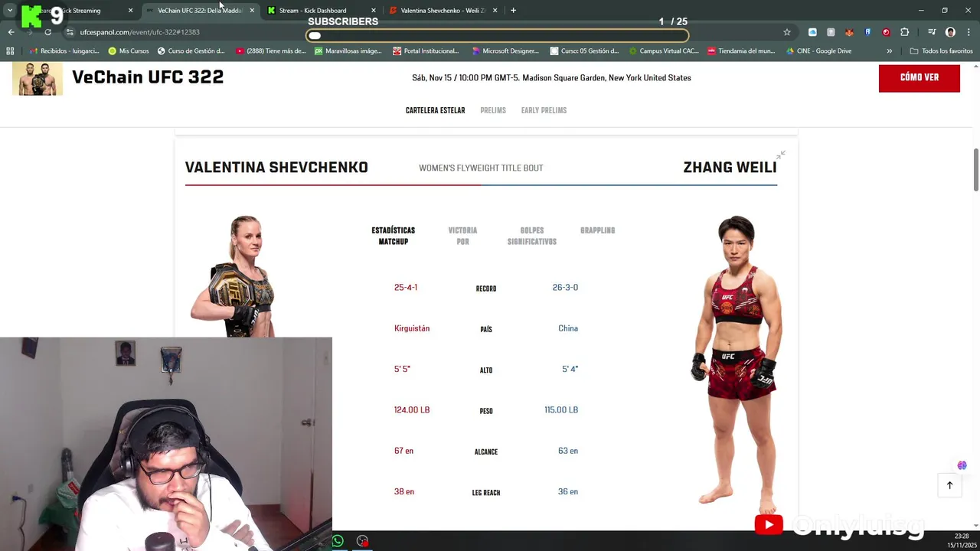Open OBS Studio from the taskbar

pos(362,541)
